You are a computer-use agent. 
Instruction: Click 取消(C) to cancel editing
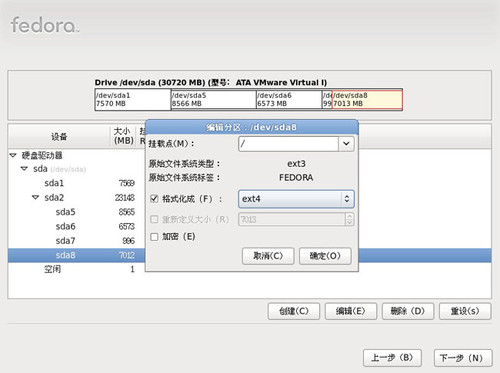268,256
